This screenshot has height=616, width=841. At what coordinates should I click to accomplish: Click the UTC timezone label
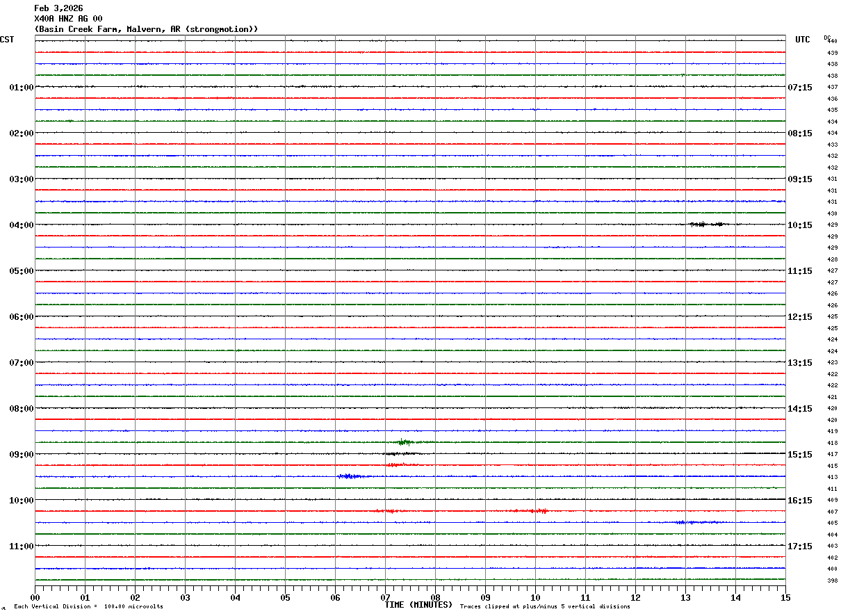tap(803, 40)
